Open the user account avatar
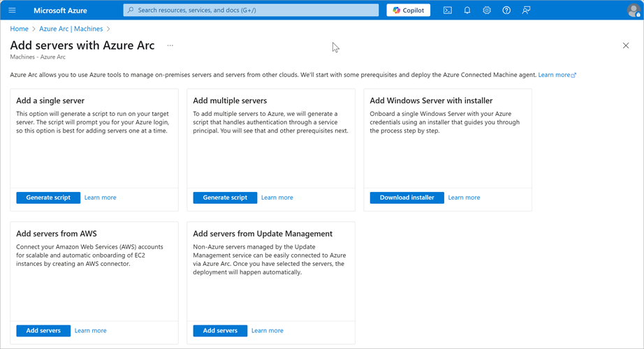Viewport: 644px width, 349px height. tap(634, 10)
